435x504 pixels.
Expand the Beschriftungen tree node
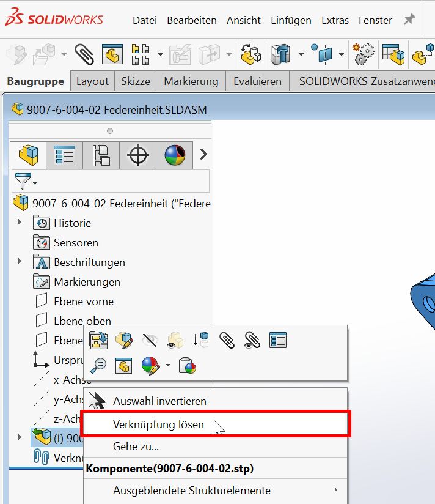(x=20, y=261)
